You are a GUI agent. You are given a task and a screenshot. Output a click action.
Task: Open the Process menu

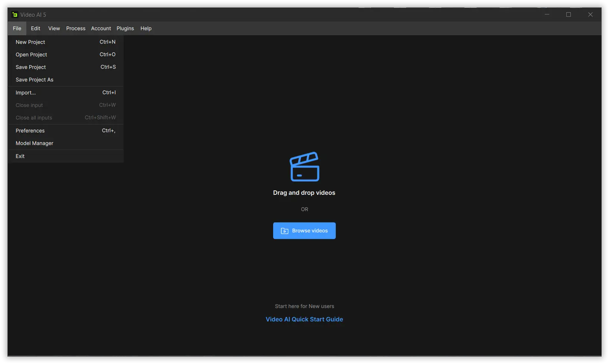click(76, 29)
